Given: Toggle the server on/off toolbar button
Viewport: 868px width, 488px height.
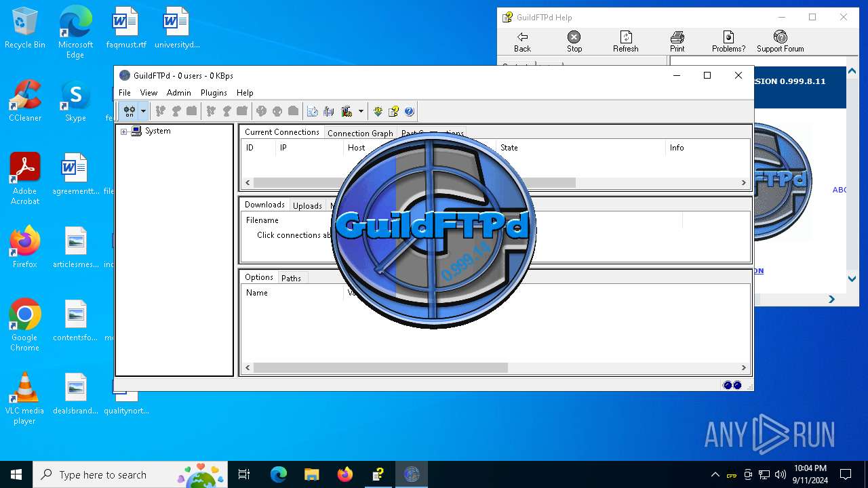Looking at the screenshot, I should [x=129, y=111].
